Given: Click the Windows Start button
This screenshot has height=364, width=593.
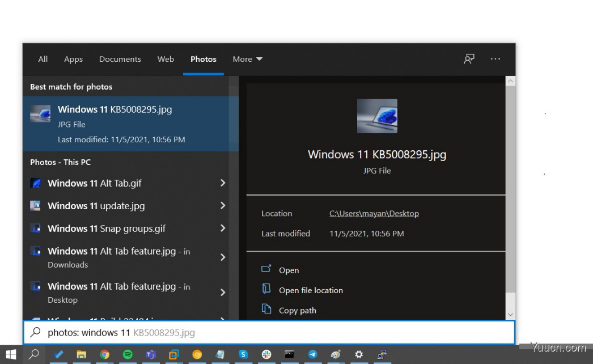Looking at the screenshot, I should 11,354.
